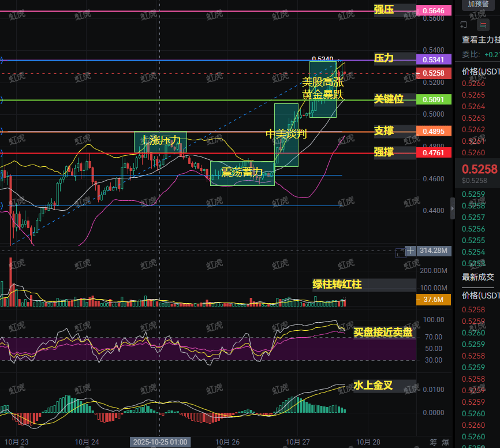Screen dimensions: 500x448
Task: Select the 压力 annotation text
Action: [x=383, y=58]
